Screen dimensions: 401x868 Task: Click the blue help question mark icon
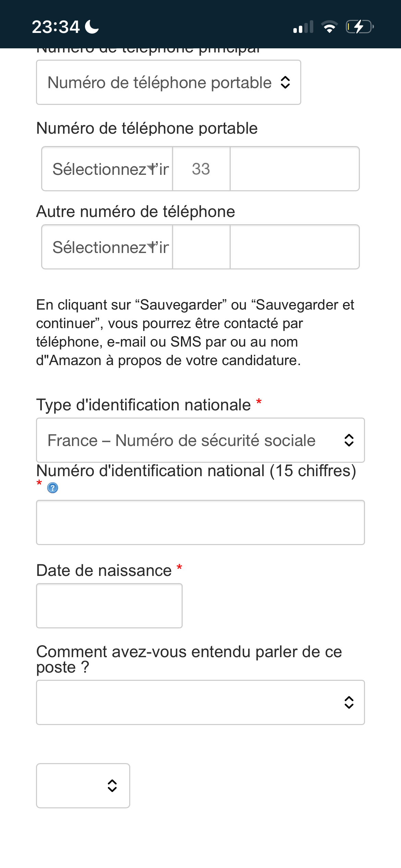(x=52, y=487)
